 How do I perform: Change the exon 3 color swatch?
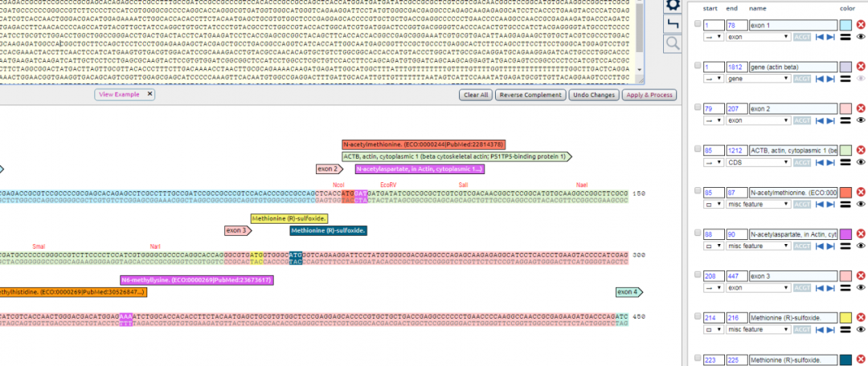[x=845, y=275]
